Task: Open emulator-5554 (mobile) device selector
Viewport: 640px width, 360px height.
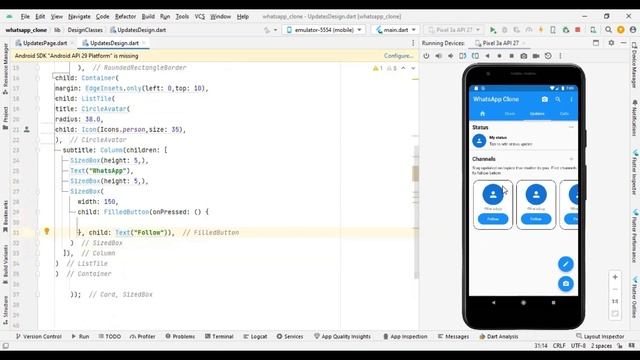Action: (324, 30)
